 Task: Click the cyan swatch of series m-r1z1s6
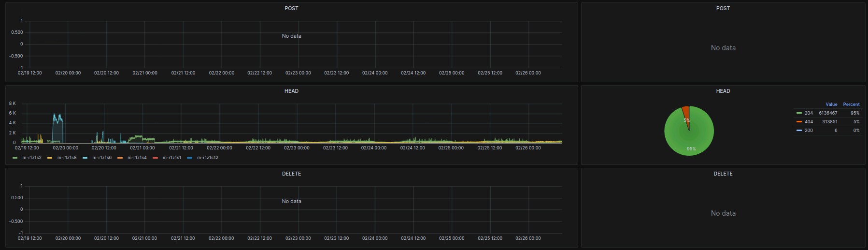[x=85, y=158]
